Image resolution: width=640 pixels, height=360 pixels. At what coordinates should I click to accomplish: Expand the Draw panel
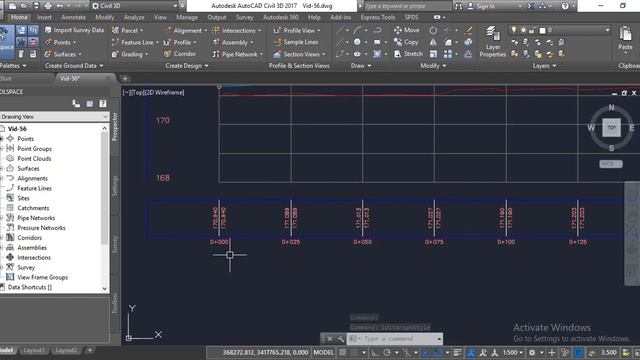[x=361, y=65]
